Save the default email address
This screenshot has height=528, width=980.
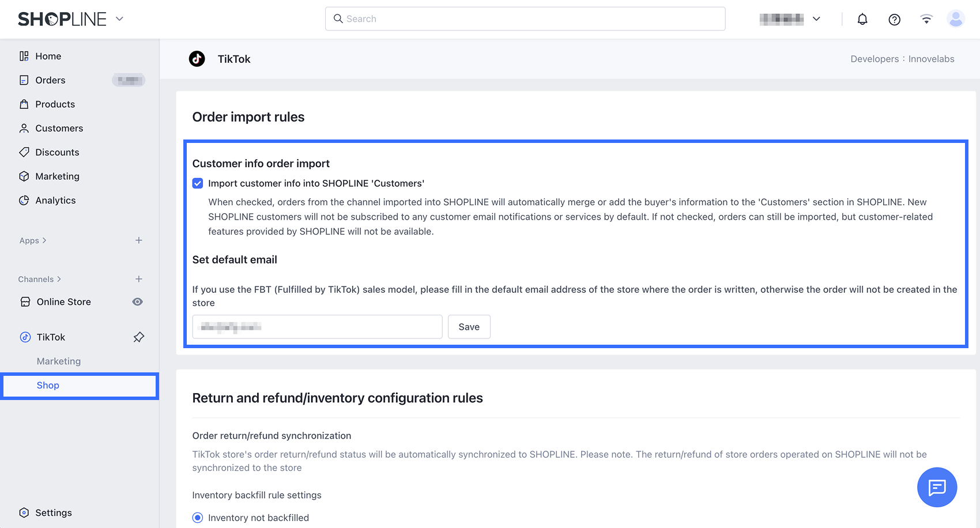469,327
